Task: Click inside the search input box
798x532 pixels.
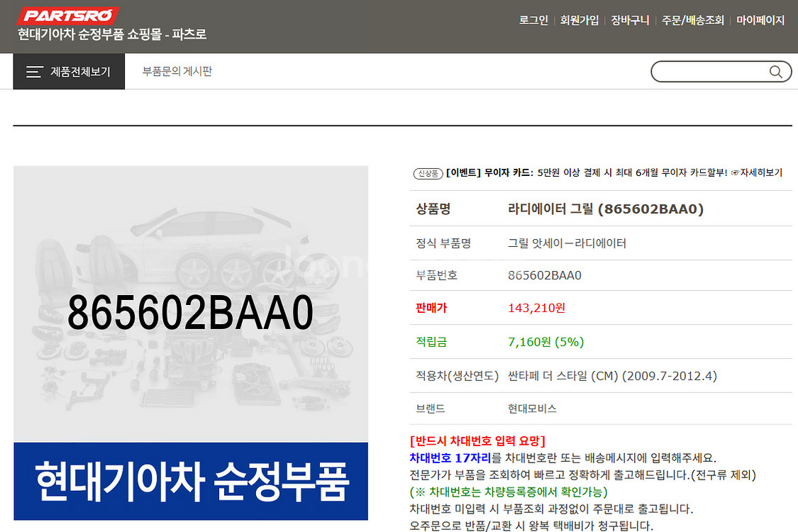Action: click(709, 71)
